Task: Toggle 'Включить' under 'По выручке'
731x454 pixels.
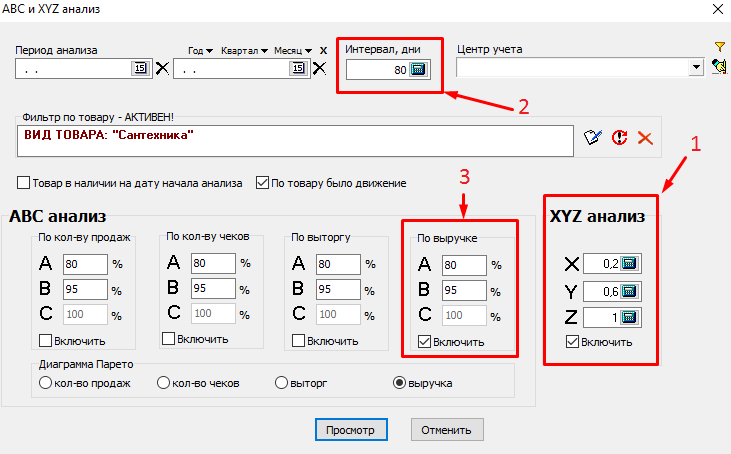Action: pos(424,341)
